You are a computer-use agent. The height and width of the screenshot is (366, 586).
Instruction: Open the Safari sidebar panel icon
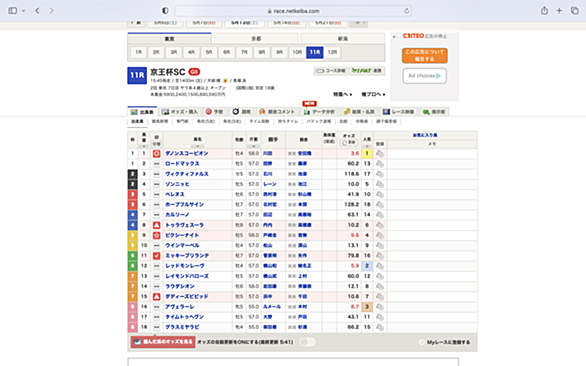click(x=13, y=10)
